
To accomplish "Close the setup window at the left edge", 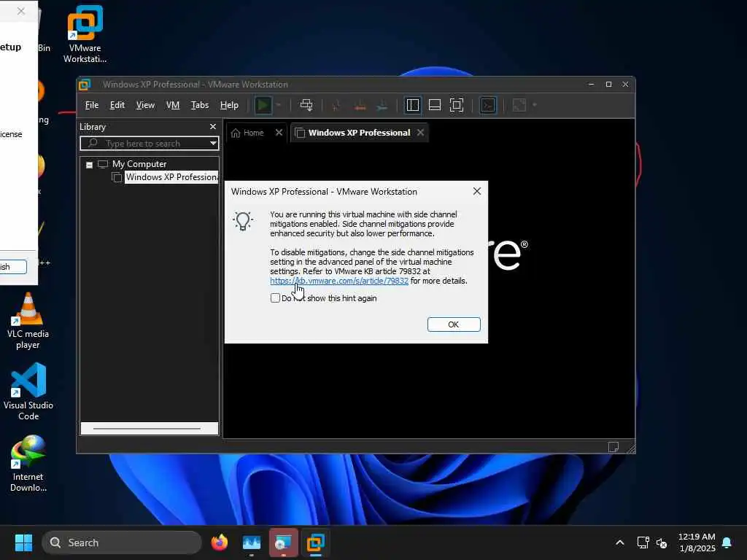I will (21, 12).
